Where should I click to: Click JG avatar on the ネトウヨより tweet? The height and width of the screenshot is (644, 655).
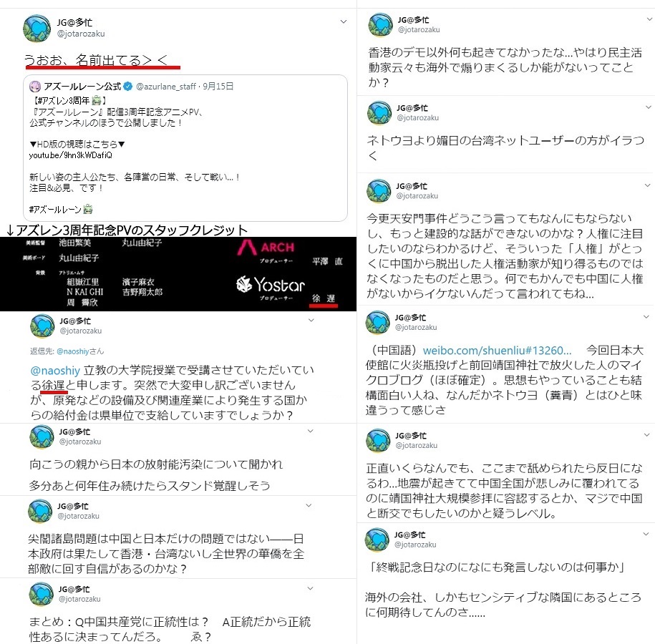[x=379, y=113]
